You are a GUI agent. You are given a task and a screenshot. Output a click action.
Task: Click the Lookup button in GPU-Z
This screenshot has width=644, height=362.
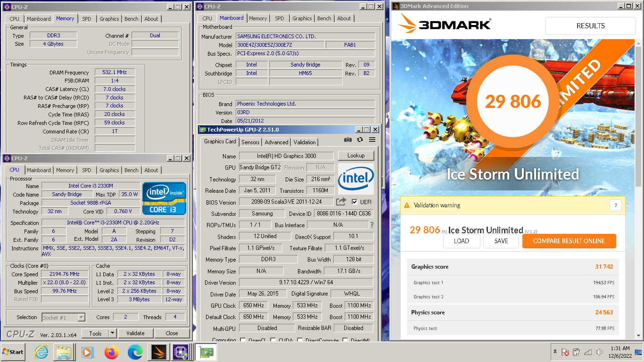[356, 156]
